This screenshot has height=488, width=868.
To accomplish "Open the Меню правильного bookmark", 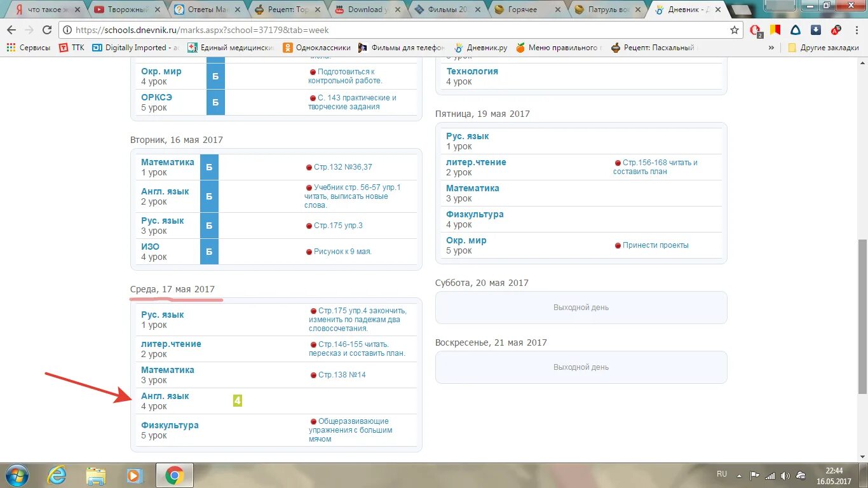I will pyautogui.click(x=559, y=48).
